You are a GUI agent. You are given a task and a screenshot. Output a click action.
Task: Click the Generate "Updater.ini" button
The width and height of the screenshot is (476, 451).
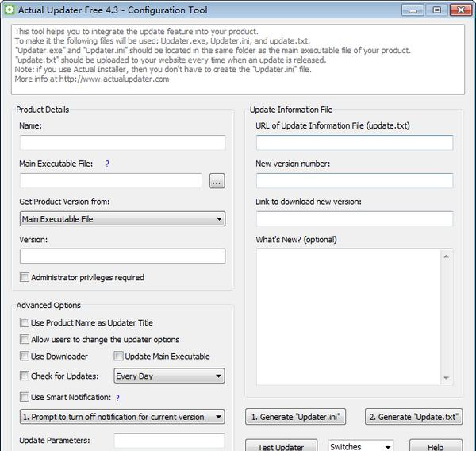(295, 417)
